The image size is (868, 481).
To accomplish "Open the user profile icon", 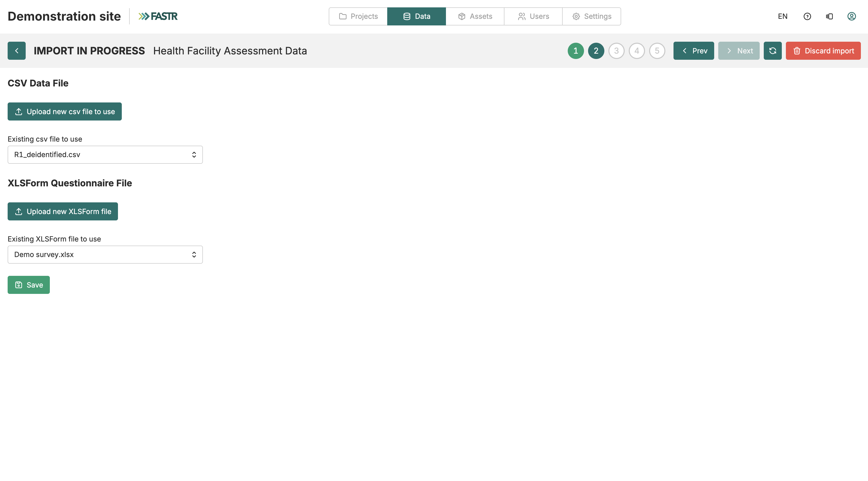I will (x=851, y=16).
